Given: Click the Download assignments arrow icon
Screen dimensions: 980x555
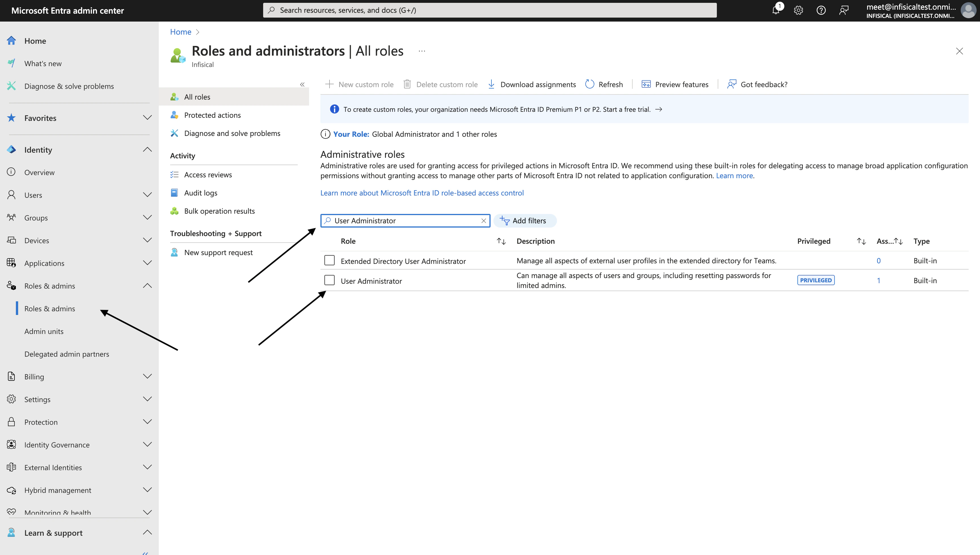Looking at the screenshot, I should [x=491, y=84].
